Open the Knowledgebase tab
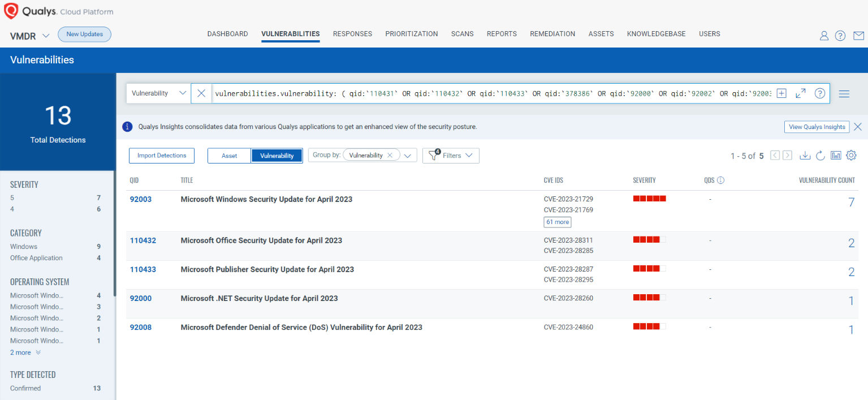The image size is (868, 400). coord(656,34)
